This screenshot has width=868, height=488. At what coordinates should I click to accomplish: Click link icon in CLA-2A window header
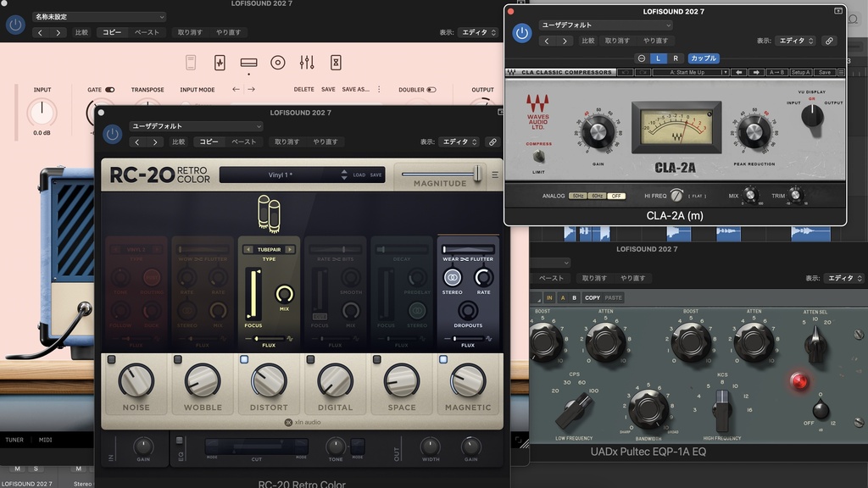pos(829,41)
